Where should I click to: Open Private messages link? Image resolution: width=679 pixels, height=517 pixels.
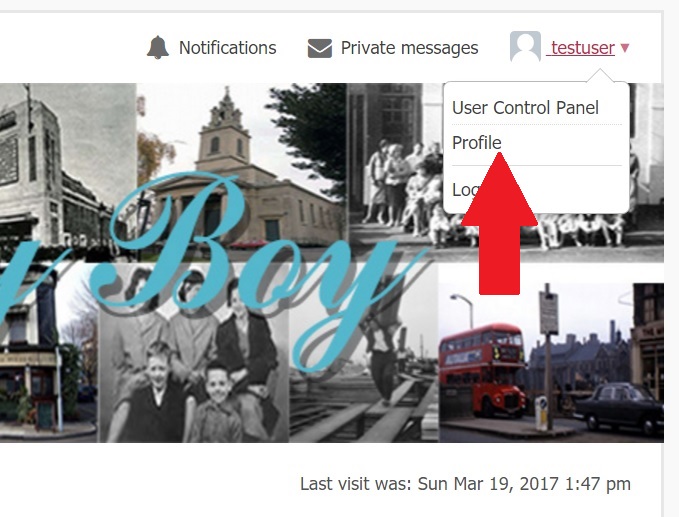[409, 48]
